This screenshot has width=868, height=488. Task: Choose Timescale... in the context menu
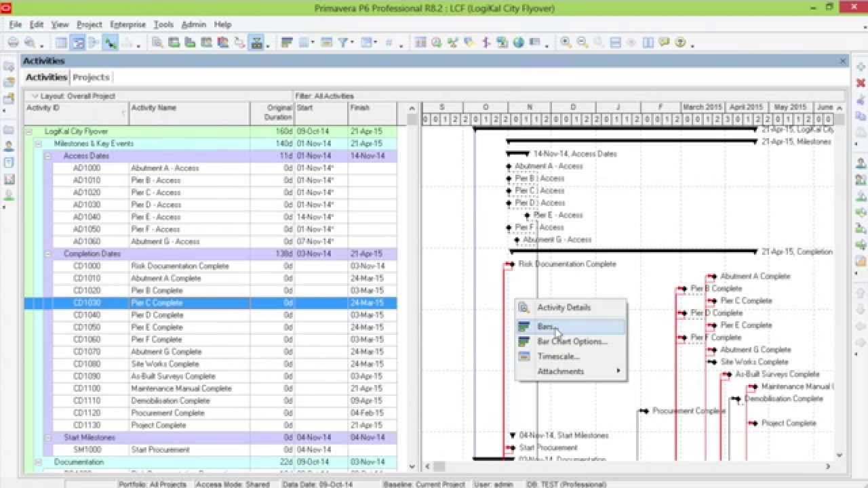click(570, 357)
